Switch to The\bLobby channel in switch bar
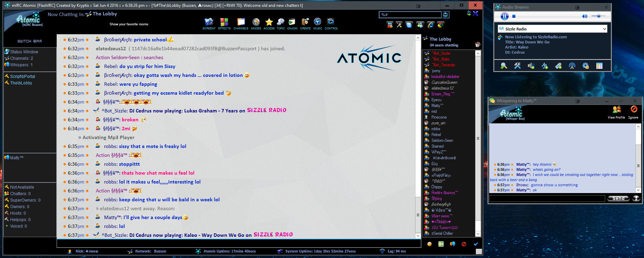The height and width of the screenshot is (258, 644). [x=21, y=83]
